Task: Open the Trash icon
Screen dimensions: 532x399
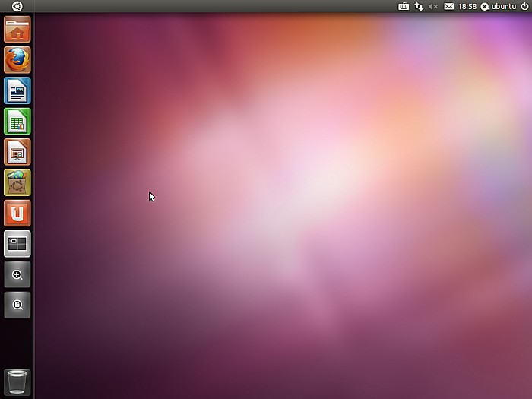Action: point(17,383)
